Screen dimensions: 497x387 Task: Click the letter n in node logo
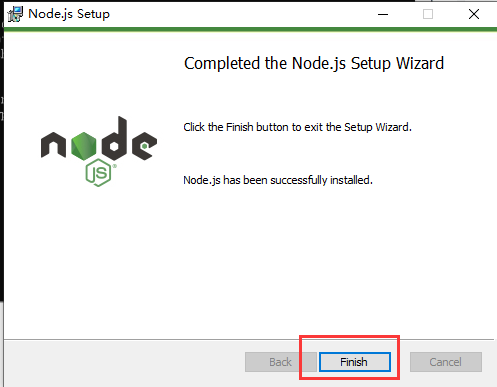53,145
